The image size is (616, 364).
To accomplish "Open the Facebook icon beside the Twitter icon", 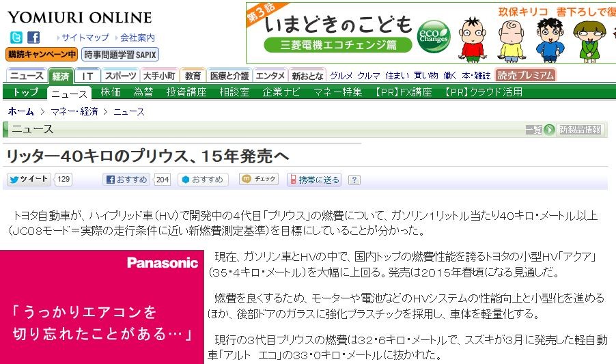I will coord(33,38).
